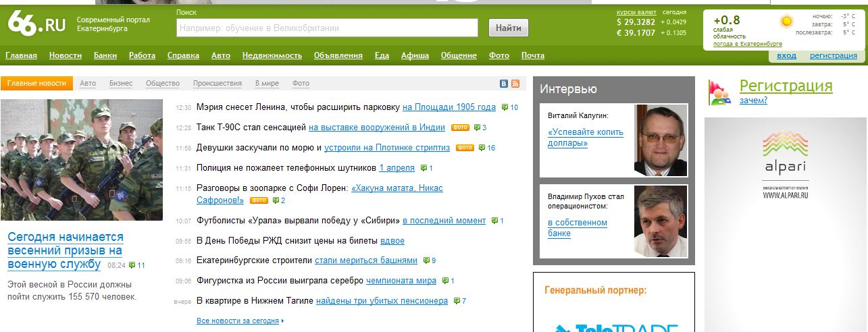This screenshot has width=868, height=332.
Task: Switch to the Фото news tab
Action: tap(301, 84)
